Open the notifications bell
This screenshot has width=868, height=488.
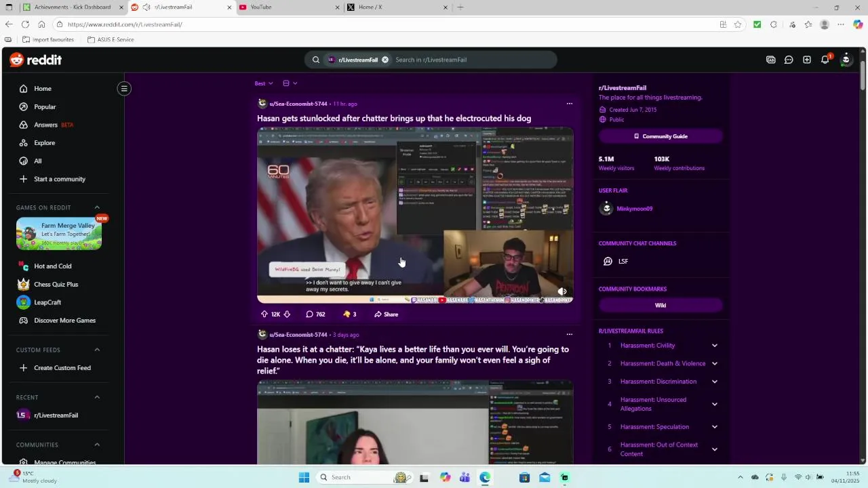(825, 60)
